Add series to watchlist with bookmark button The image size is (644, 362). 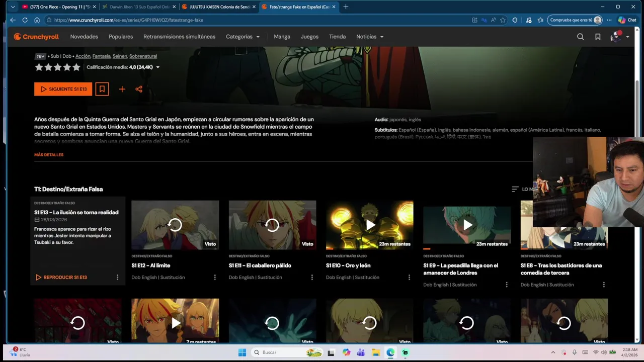coord(102,89)
